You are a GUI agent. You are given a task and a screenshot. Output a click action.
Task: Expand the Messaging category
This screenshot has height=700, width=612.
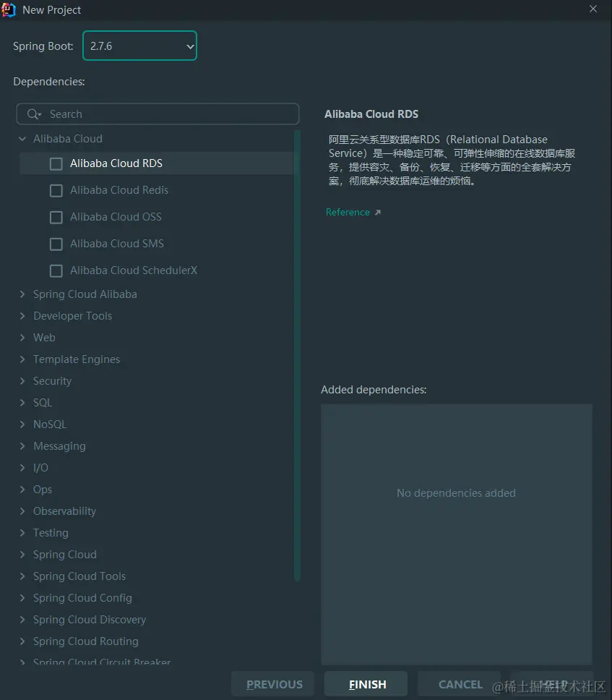coord(22,446)
